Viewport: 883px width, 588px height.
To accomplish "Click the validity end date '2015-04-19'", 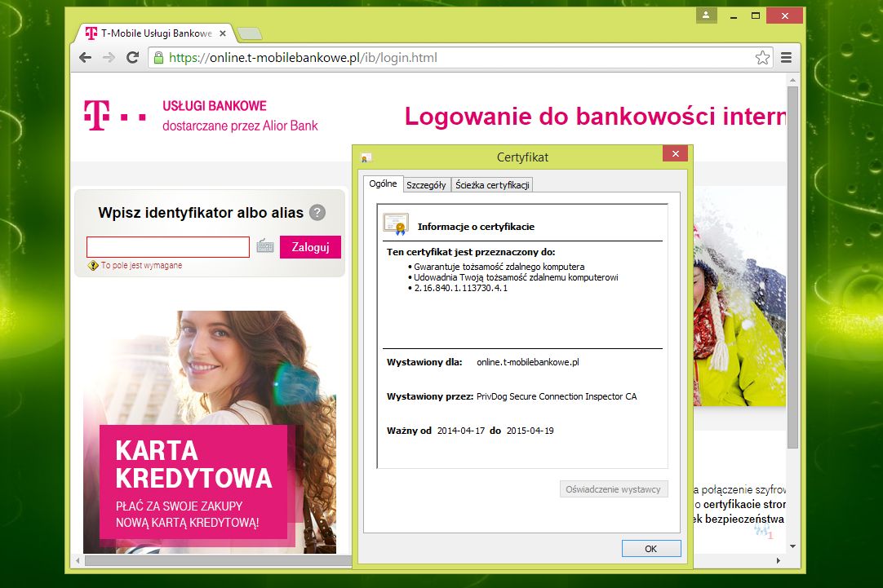I will pos(530,431).
